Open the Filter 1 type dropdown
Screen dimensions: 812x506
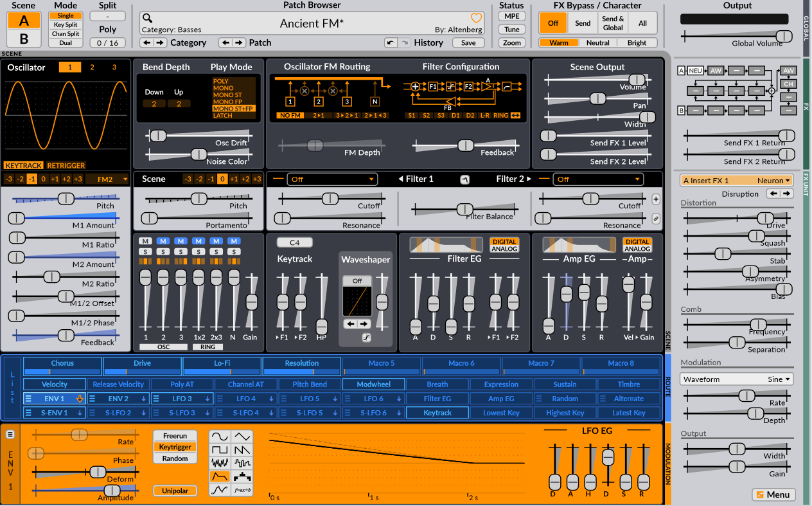[x=331, y=179]
